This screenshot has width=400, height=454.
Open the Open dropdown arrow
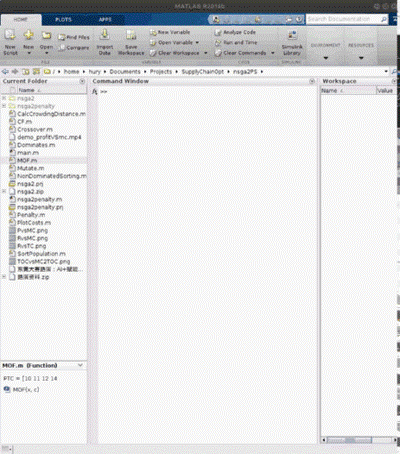[x=46, y=53]
